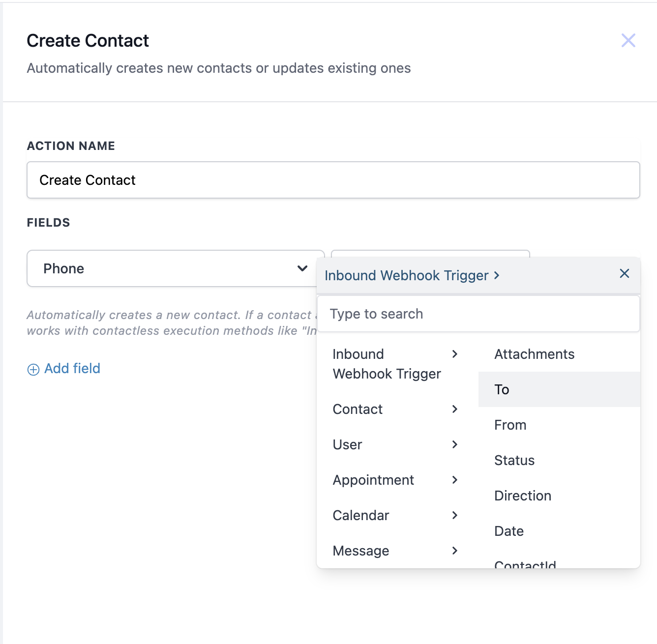Expand the Contact category chevron
Image resolution: width=657 pixels, height=644 pixels.
click(x=454, y=409)
